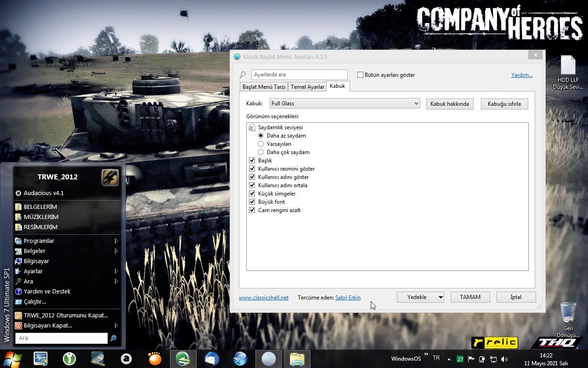The width and height of the screenshot is (588, 368).
Task: Launch Audacious v4.1 from Start menu
Action: (x=67, y=193)
